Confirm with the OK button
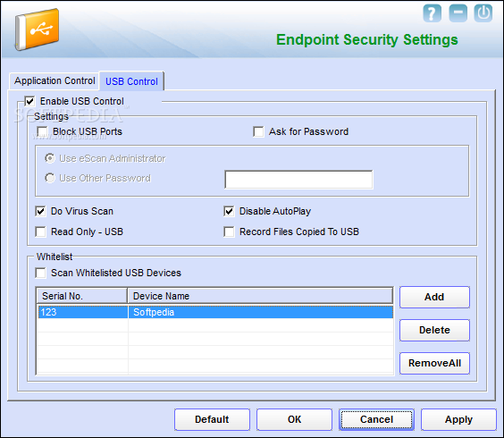This screenshot has width=504, height=438. coord(294,419)
